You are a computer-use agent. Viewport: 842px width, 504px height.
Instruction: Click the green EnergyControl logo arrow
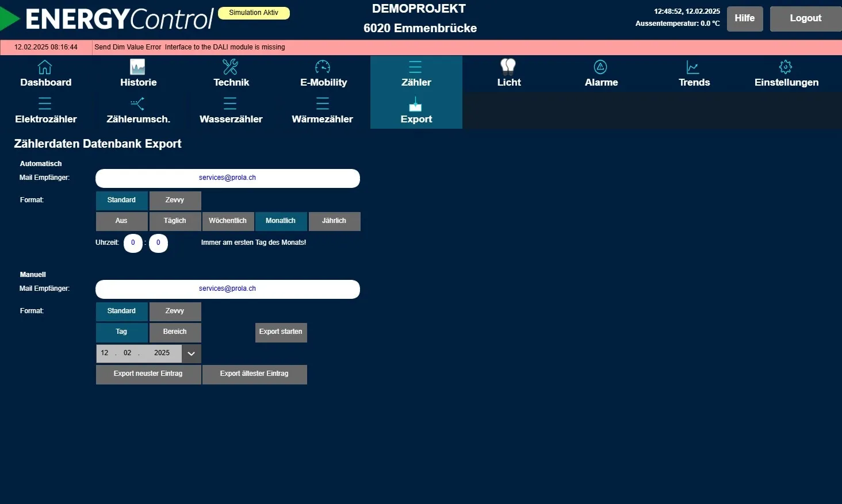tap(9, 19)
